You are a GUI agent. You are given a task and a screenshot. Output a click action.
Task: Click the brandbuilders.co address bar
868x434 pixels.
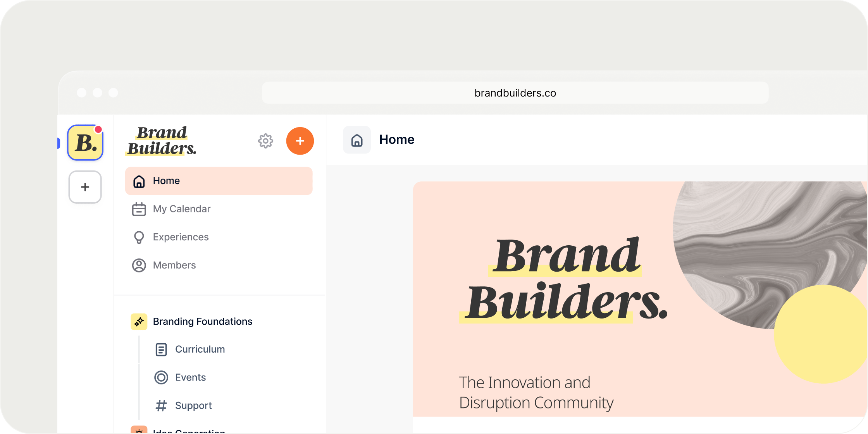pos(515,93)
